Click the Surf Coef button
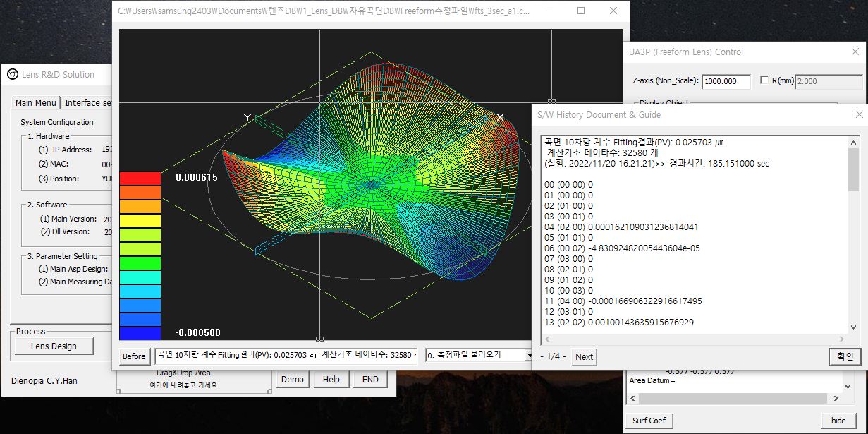Image resolution: width=868 pixels, height=434 pixels. pos(649,421)
